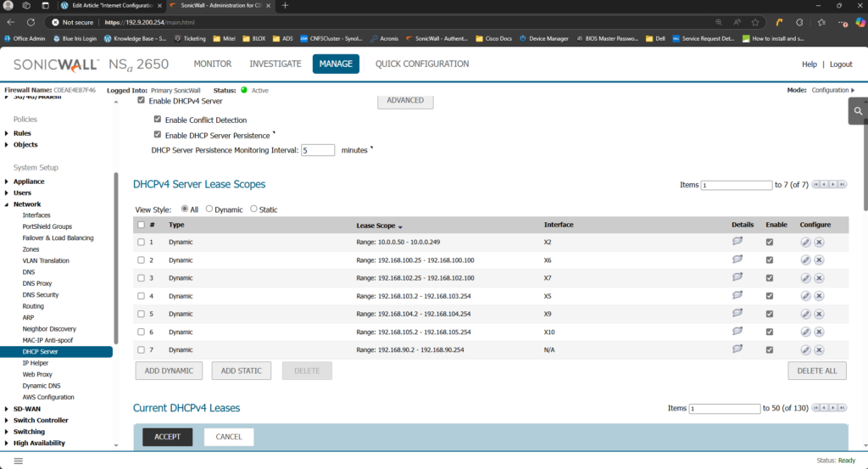Open the hamburger menu at bottom left
Image resolution: width=868 pixels, height=469 pixels.
click(19, 461)
